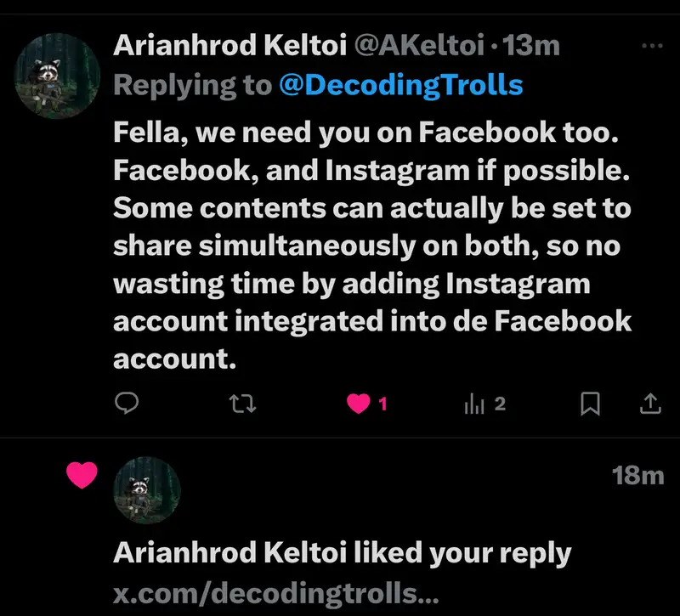Click the like count number 1
Viewport: 680px width, 616px height.
coord(382,405)
